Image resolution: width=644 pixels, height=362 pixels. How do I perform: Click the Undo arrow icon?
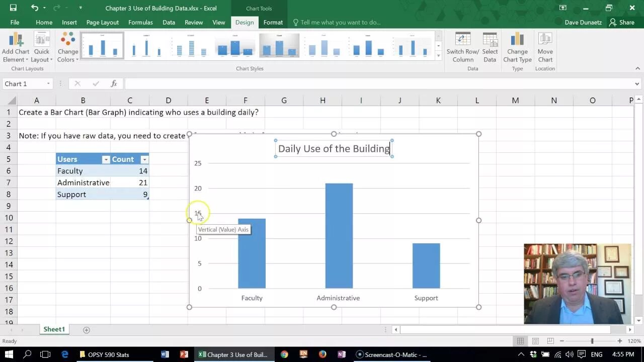pyautogui.click(x=34, y=8)
